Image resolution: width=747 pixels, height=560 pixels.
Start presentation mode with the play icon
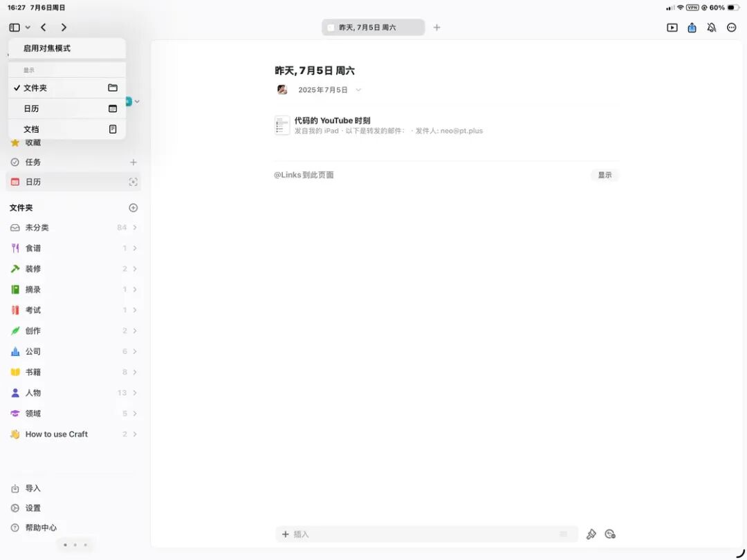[672, 28]
